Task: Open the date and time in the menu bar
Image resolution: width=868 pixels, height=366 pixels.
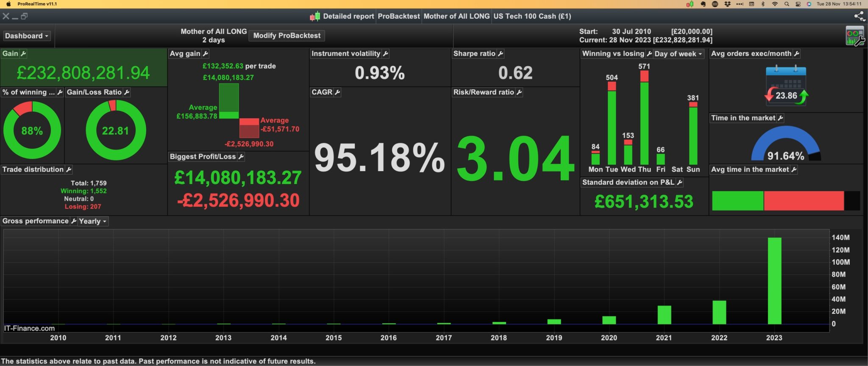Action: click(x=839, y=4)
